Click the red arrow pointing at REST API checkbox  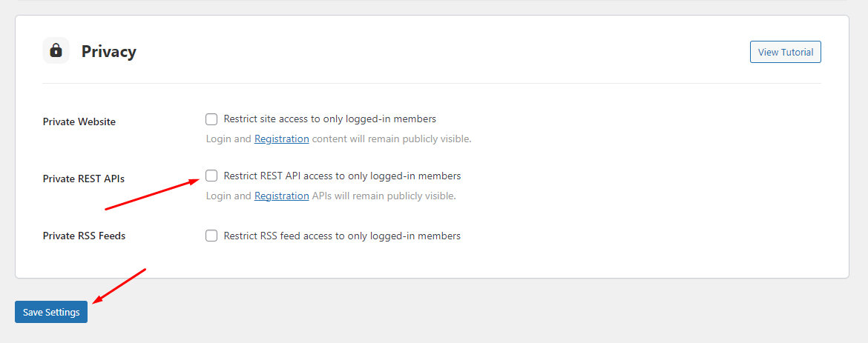[x=152, y=195]
